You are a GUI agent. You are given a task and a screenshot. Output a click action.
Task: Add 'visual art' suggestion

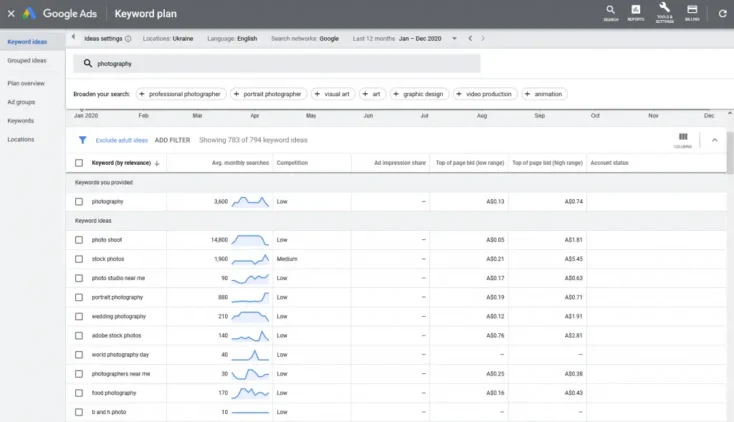coord(333,94)
